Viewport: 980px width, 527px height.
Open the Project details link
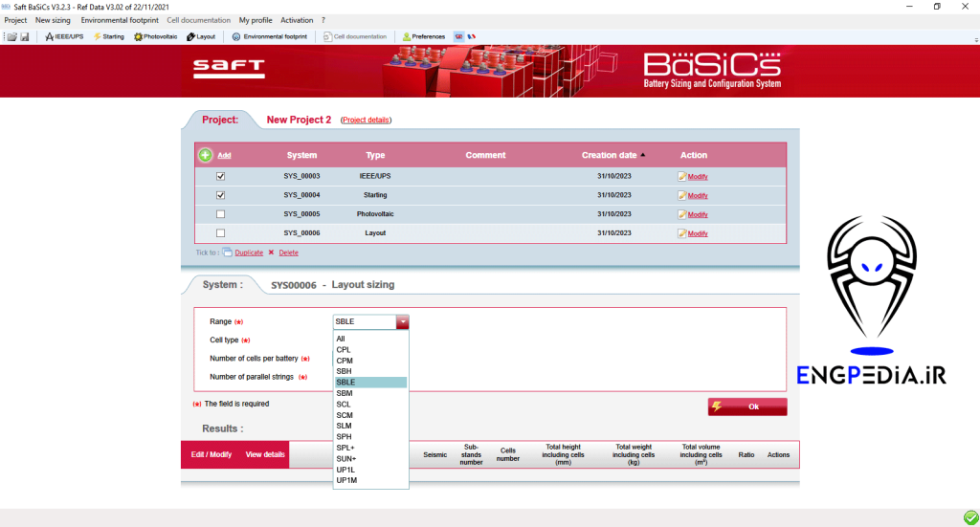click(x=366, y=121)
